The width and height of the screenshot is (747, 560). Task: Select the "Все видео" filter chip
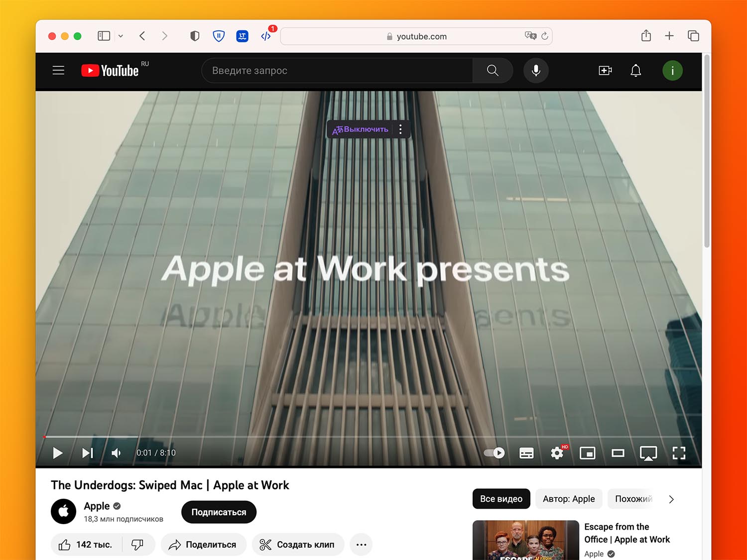pyautogui.click(x=501, y=499)
